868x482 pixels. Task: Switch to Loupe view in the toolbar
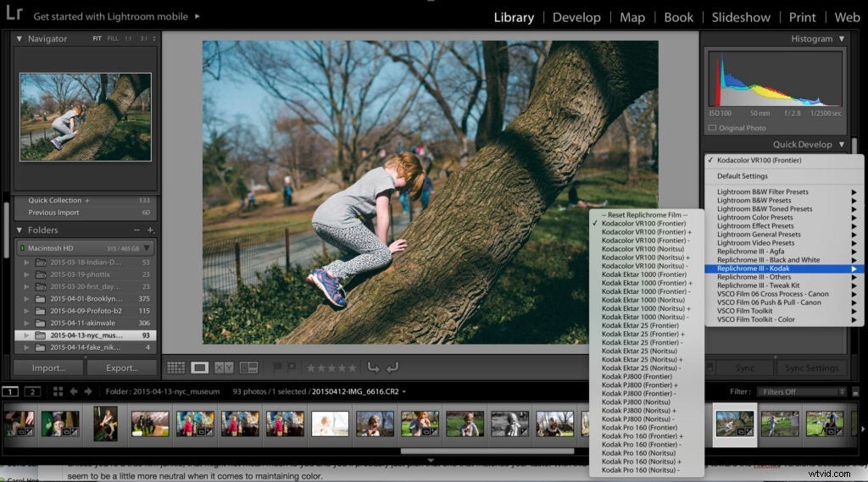[200, 368]
